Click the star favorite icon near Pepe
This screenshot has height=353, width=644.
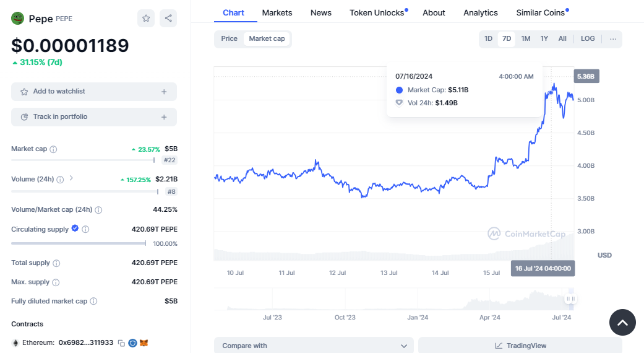point(146,18)
